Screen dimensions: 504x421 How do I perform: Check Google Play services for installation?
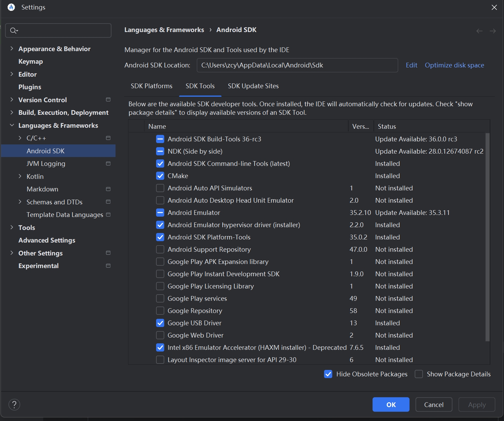click(x=160, y=298)
